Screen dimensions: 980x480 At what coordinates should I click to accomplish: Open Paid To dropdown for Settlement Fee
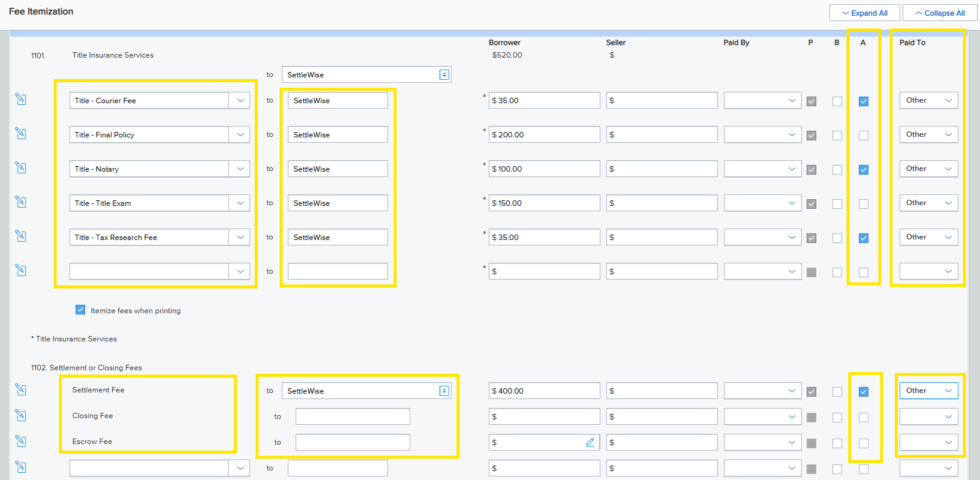tap(928, 391)
